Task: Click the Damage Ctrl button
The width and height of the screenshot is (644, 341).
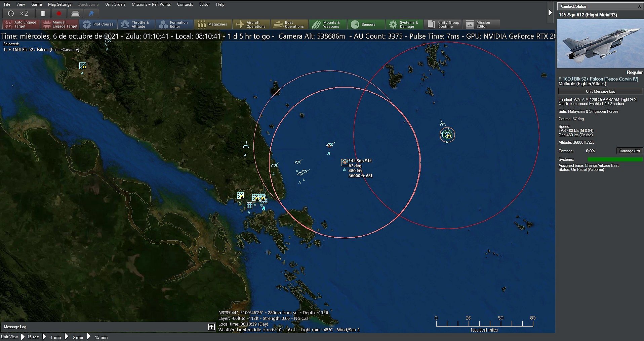Action: pyautogui.click(x=629, y=151)
